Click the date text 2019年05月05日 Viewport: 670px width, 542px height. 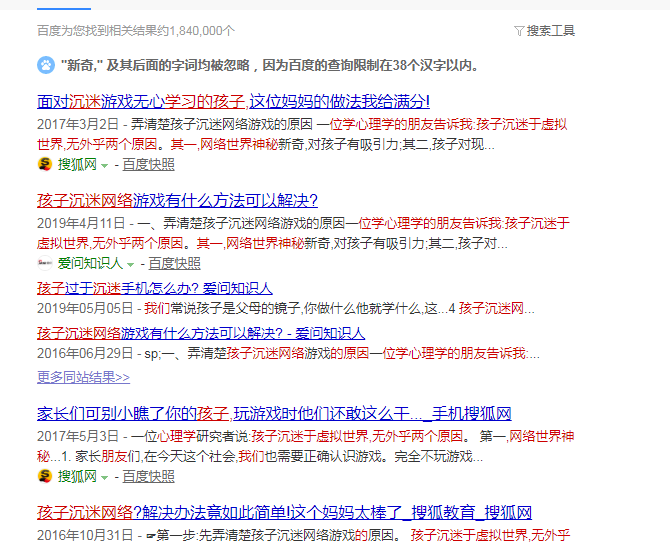pos(85,308)
